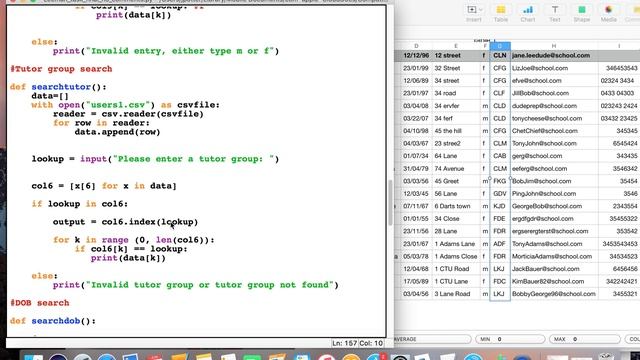This screenshot has height=360, width=640.
Task: Select column D header in spreadsheet
Action: click(416, 46)
